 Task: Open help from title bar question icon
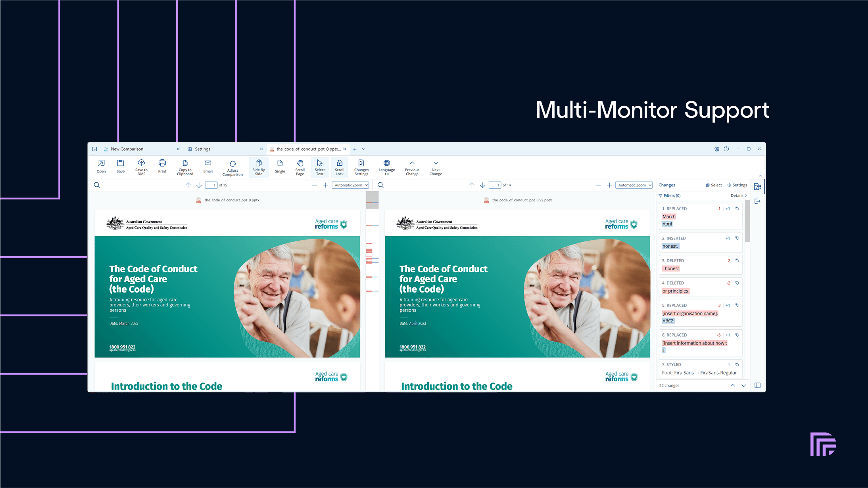click(726, 149)
